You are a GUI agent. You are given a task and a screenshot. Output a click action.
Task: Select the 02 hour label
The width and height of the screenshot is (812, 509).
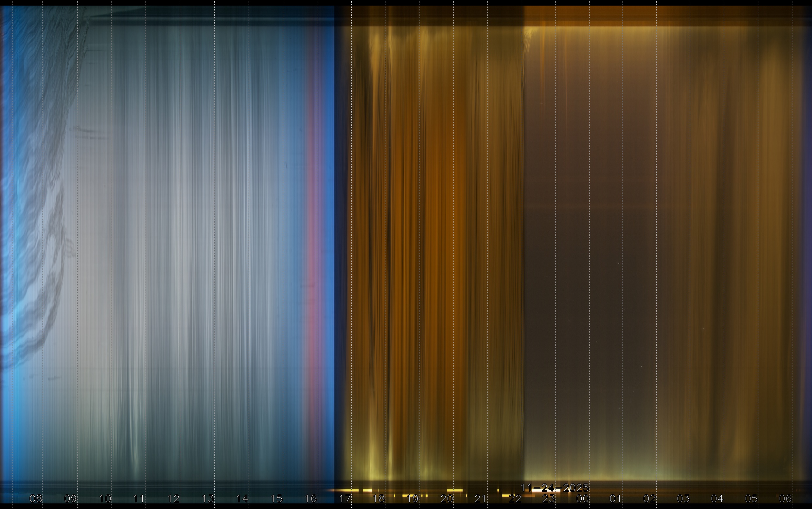650,499
